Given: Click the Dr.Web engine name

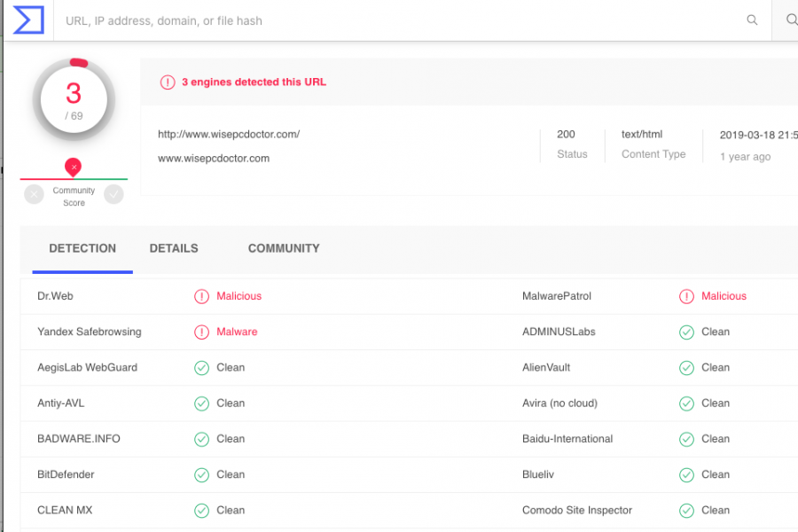Looking at the screenshot, I should (55, 296).
